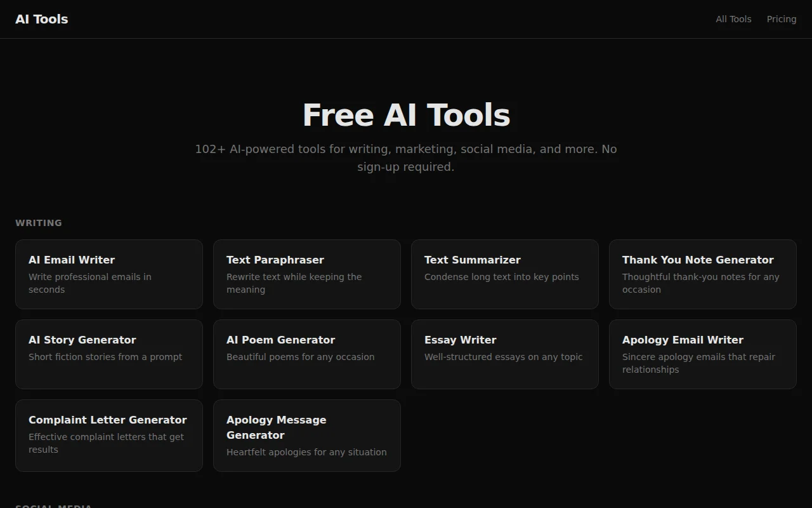Open the AI Poem Generator card

307,354
